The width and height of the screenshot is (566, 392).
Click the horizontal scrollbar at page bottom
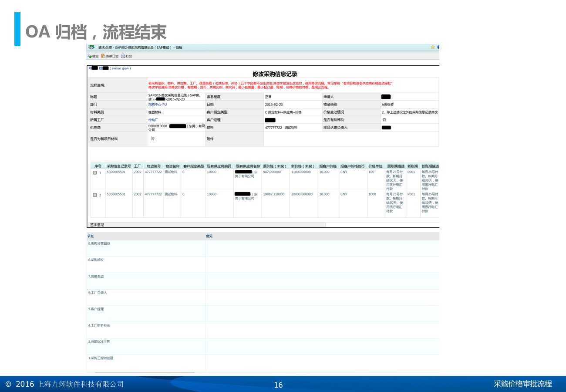tap(145, 373)
